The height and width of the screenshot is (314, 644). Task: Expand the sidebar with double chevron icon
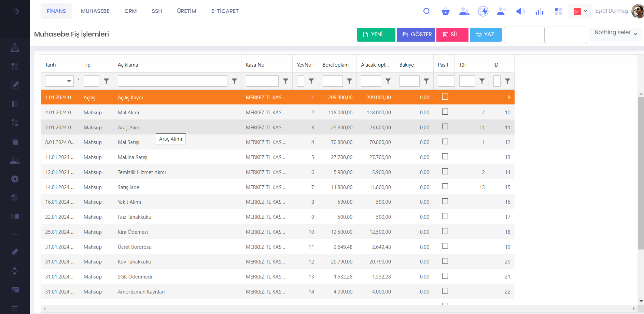pos(15,11)
